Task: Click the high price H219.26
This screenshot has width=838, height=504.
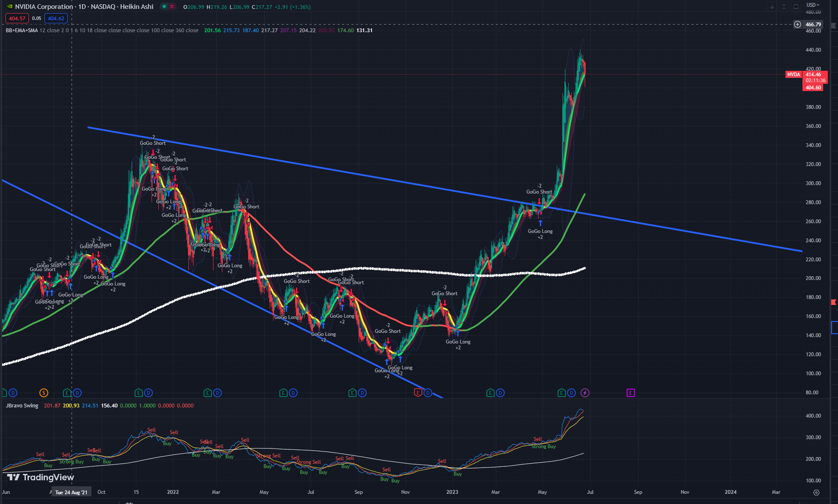Action: coord(216,7)
